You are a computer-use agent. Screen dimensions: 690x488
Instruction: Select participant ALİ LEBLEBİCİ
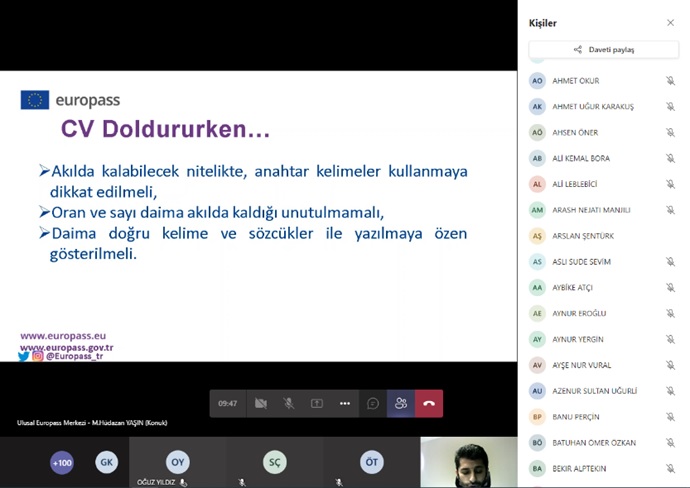coord(602,184)
